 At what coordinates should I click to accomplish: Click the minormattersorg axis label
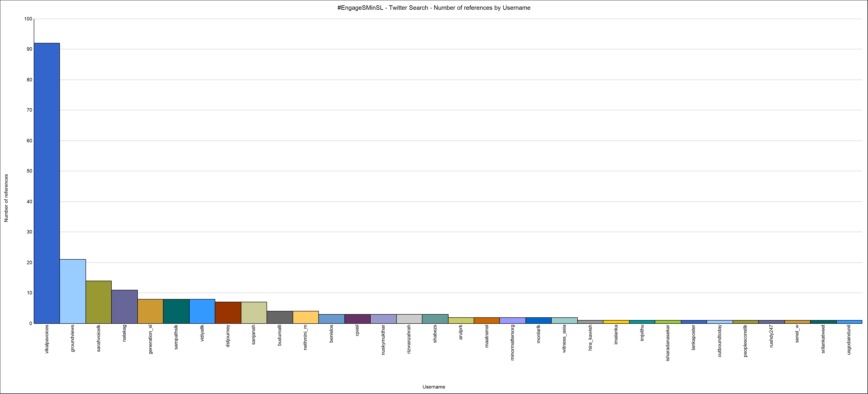click(513, 343)
